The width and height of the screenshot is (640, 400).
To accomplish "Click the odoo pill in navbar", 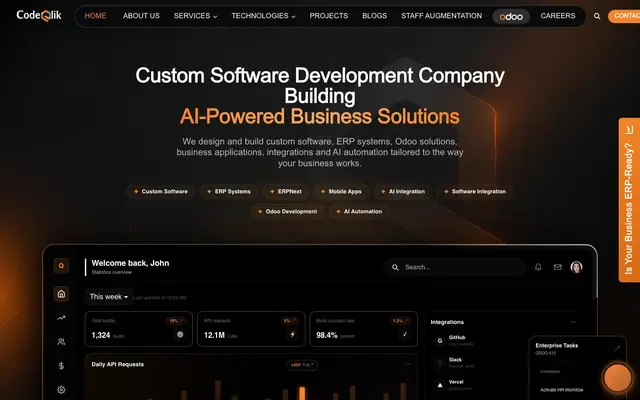I will pyautogui.click(x=511, y=16).
